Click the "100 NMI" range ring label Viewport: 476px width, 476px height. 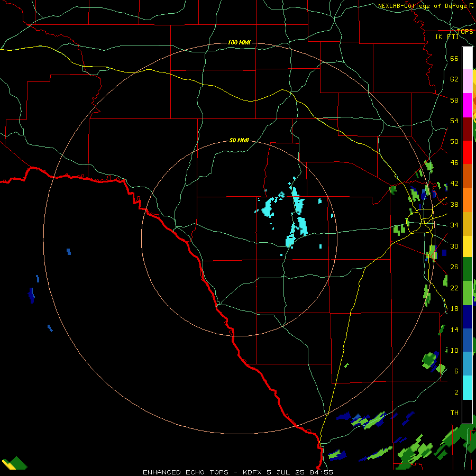239,42
